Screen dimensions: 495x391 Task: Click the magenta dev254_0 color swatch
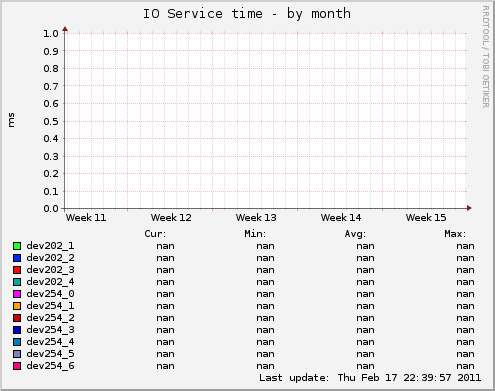pyautogui.click(x=17, y=294)
